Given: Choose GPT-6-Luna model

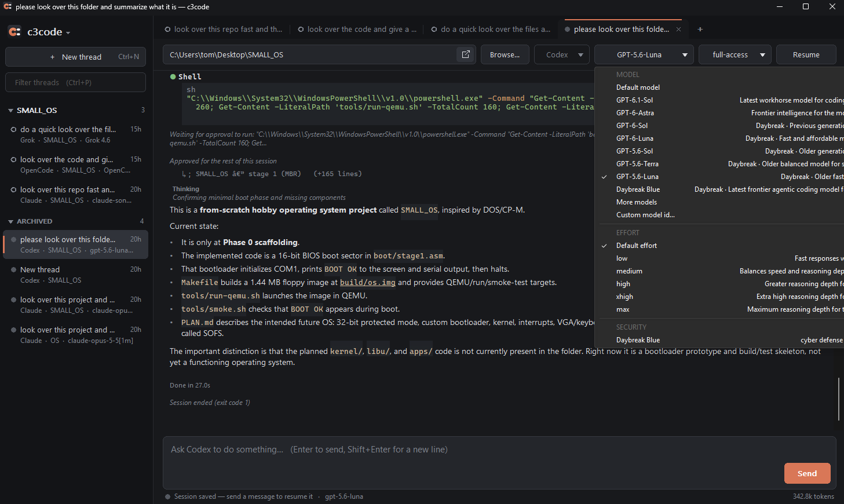Looking at the screenshot, I should (720, 138).
